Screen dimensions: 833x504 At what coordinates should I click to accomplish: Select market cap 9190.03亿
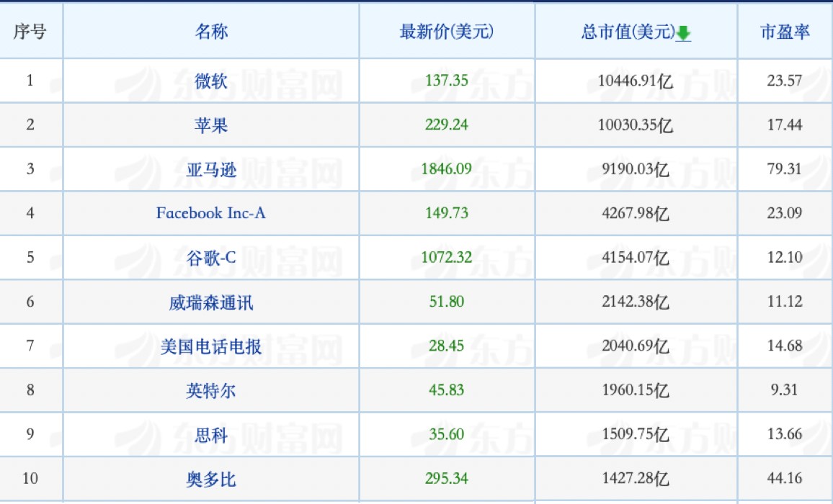point(636,169)
